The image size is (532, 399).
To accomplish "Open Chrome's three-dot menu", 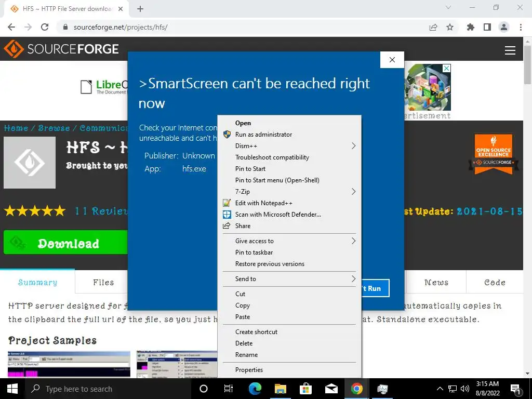I will [521, 27].
